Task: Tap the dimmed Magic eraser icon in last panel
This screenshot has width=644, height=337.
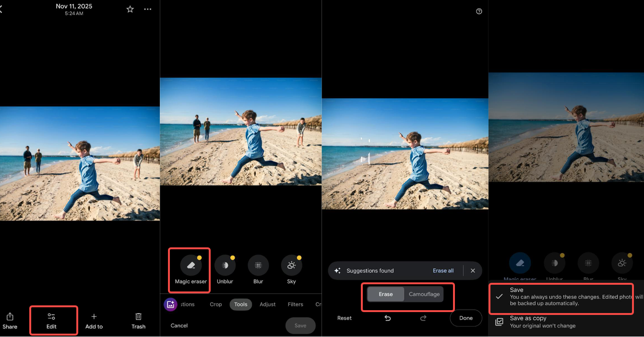Action: [x=520, y=263]
